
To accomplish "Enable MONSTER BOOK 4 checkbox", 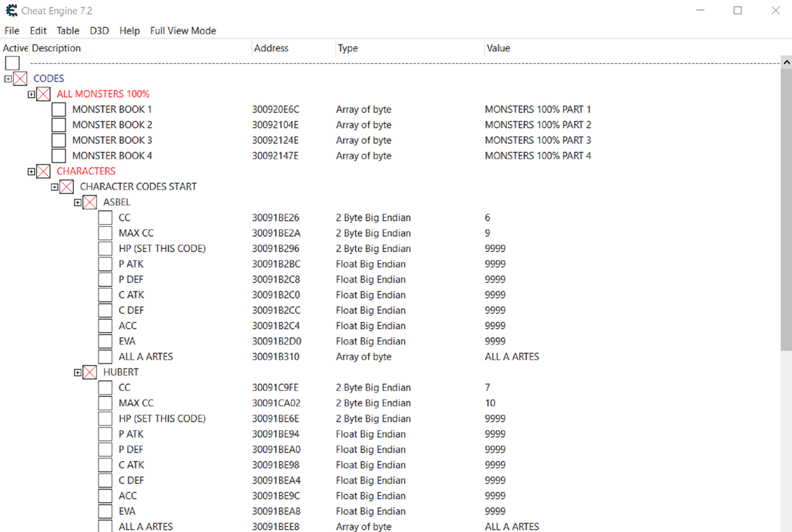I will click(x=59, y=156).
